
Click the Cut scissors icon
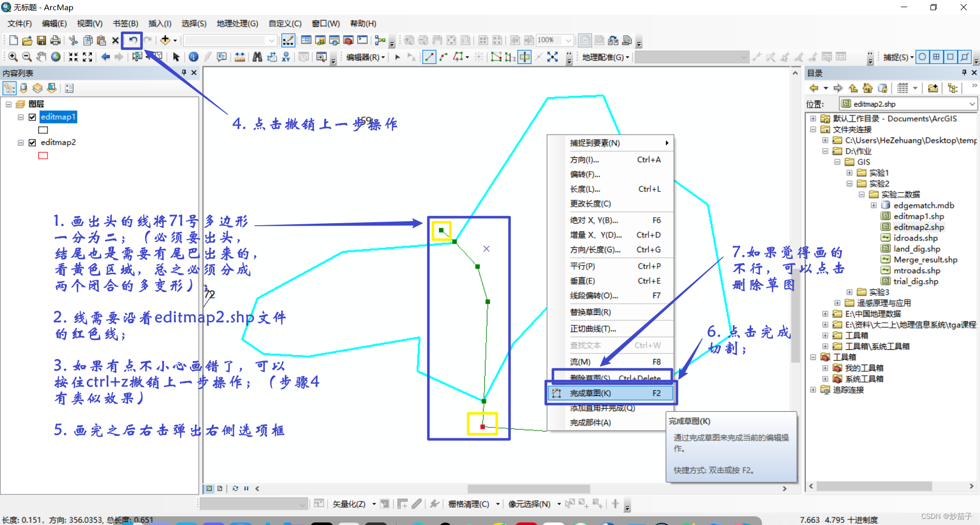73,40
